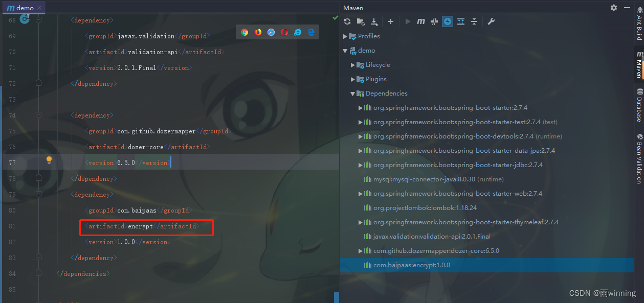The height and width of the screenshot is (303, 644).
Task: Expand spring-boot-starter-thymeleaf dependency arrow
Action: tap(360, 222)
